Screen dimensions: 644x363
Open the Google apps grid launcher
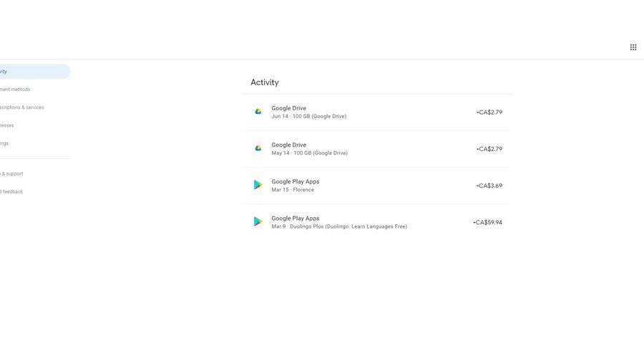633,47
